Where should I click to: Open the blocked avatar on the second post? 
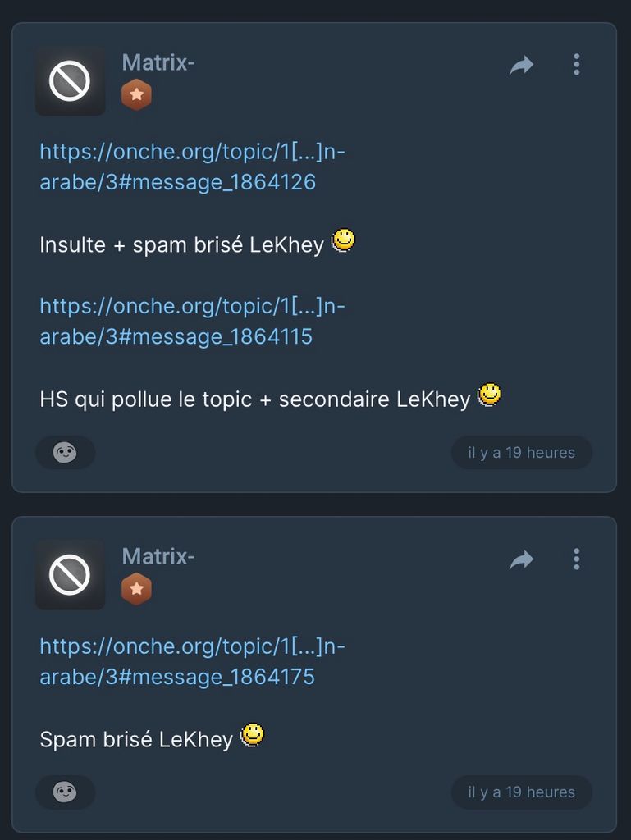(x=71, y=575)
